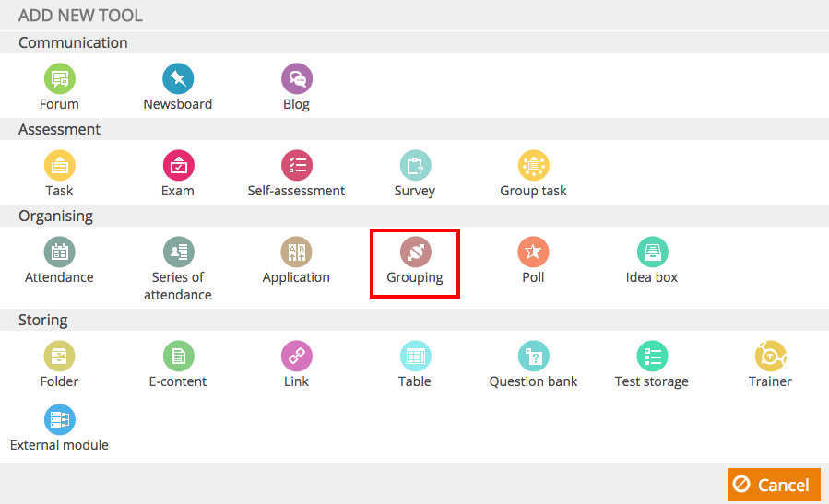Choose the Blog tool icon

[x=297, y=78]
